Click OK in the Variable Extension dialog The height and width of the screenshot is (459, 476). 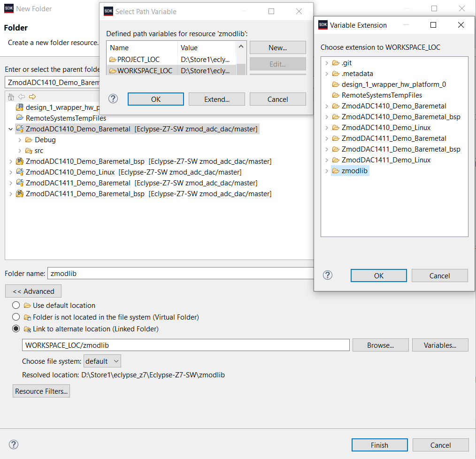pos(378,275)
